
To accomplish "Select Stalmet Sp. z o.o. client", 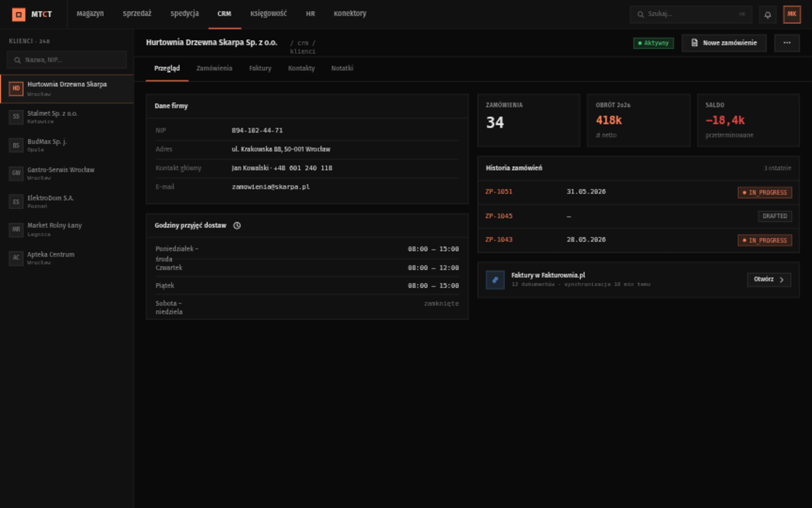I will 67,117.
